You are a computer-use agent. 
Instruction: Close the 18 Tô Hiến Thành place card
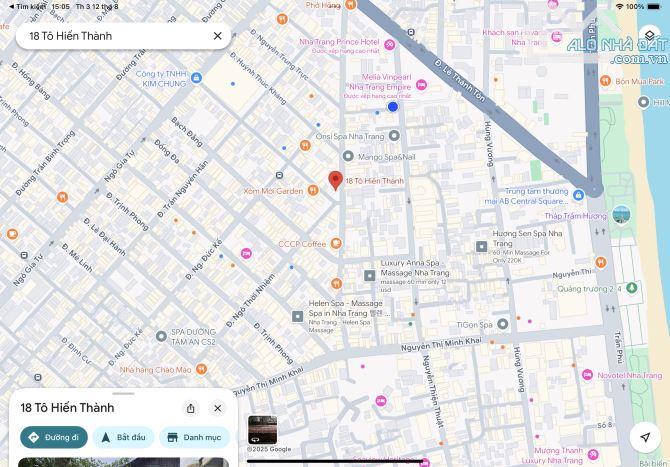pyautogui.click(x=217, y=408)
